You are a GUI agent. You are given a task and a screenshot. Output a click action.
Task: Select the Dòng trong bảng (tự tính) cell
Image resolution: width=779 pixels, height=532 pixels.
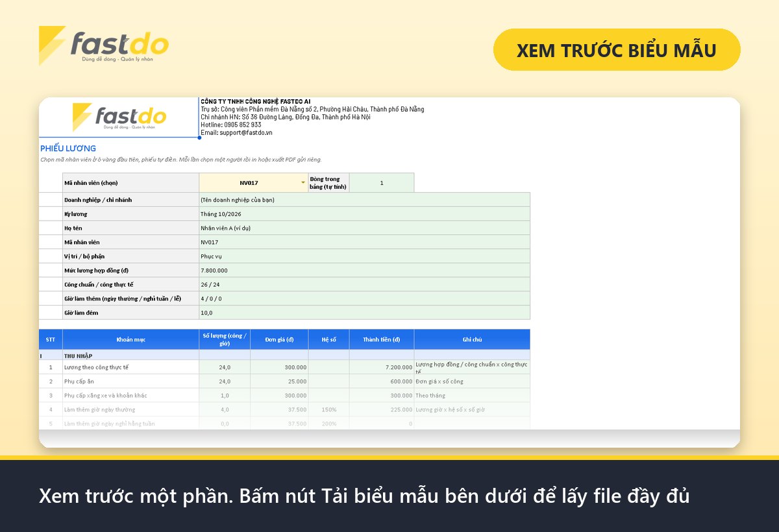click(x=328, y=183)
